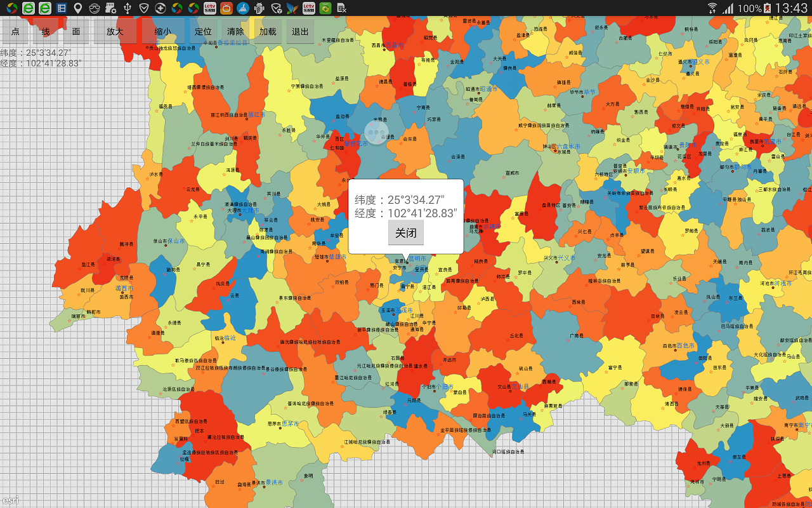Load data with the 加载 button

pos(268,32)
